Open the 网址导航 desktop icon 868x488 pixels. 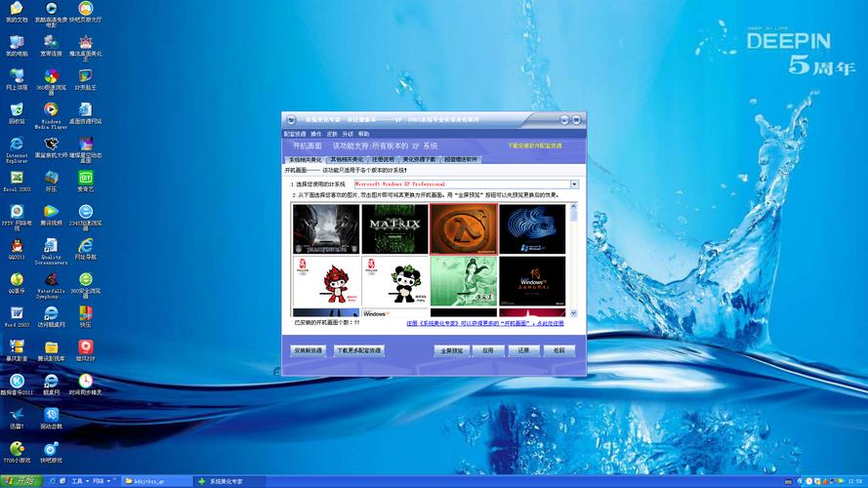click(x=85, y=249)
